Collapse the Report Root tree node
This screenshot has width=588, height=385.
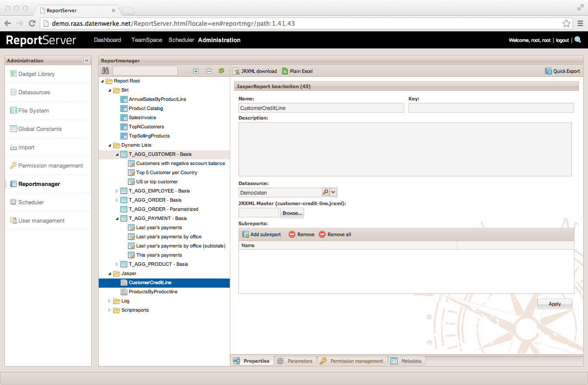[103, 81]
